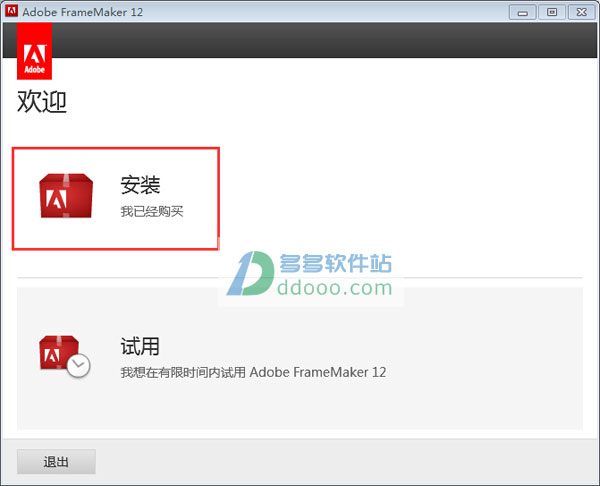The width and height of the screenshot is (600, 486).
Task: Minimize the Adobe FrameMaker 12 window
Action: click(523, 12)
